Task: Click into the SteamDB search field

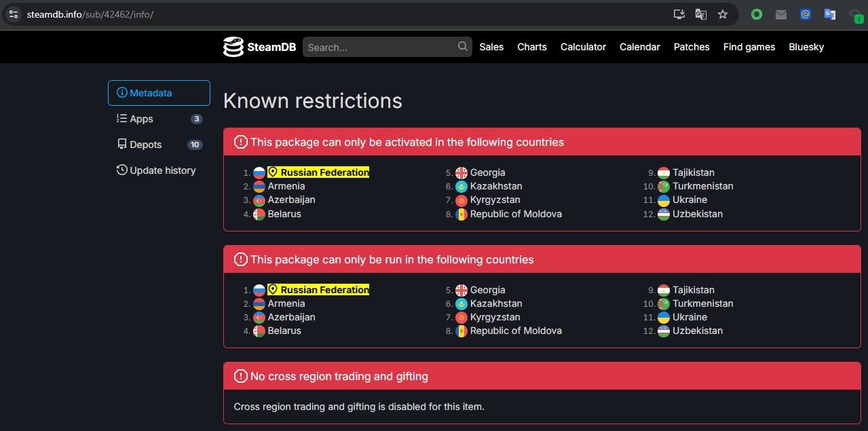Action: tap(380, 47)
